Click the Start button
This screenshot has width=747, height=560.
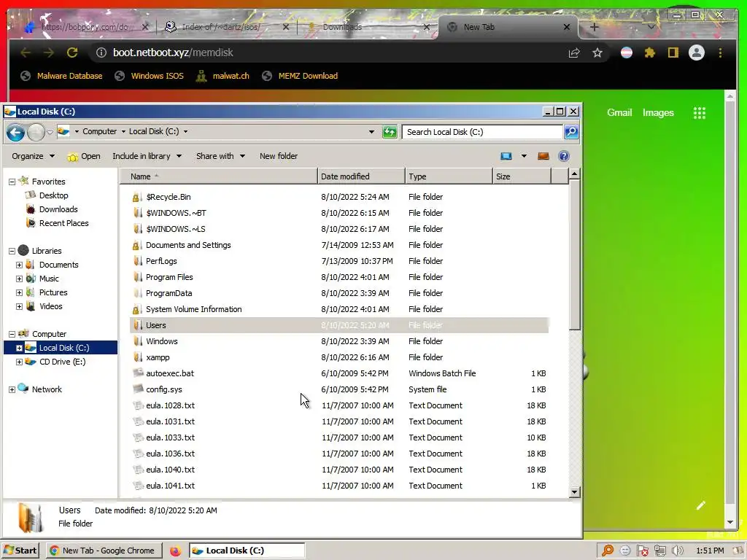[20, 551]
